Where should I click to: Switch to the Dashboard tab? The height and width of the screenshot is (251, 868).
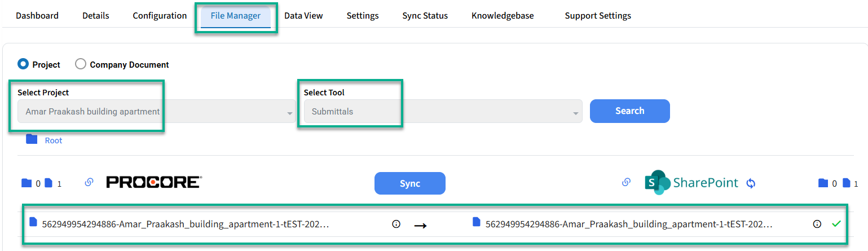[37, 16]
